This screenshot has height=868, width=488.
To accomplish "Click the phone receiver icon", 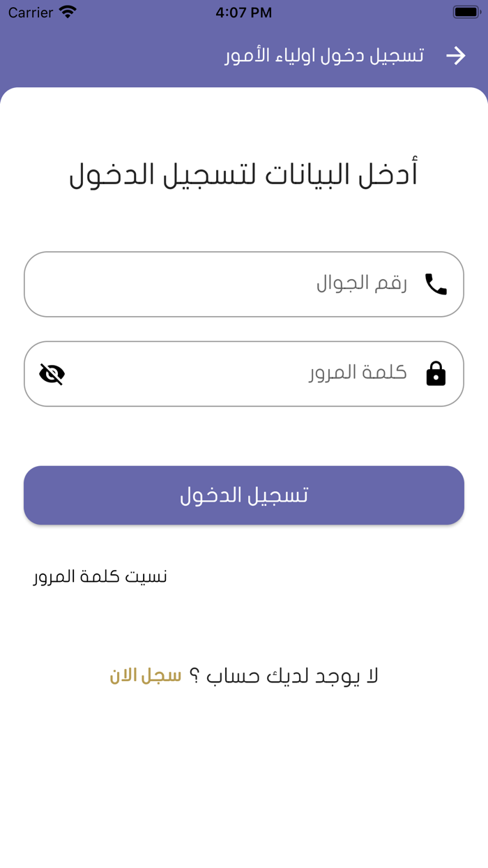I will tap(434, 283).
